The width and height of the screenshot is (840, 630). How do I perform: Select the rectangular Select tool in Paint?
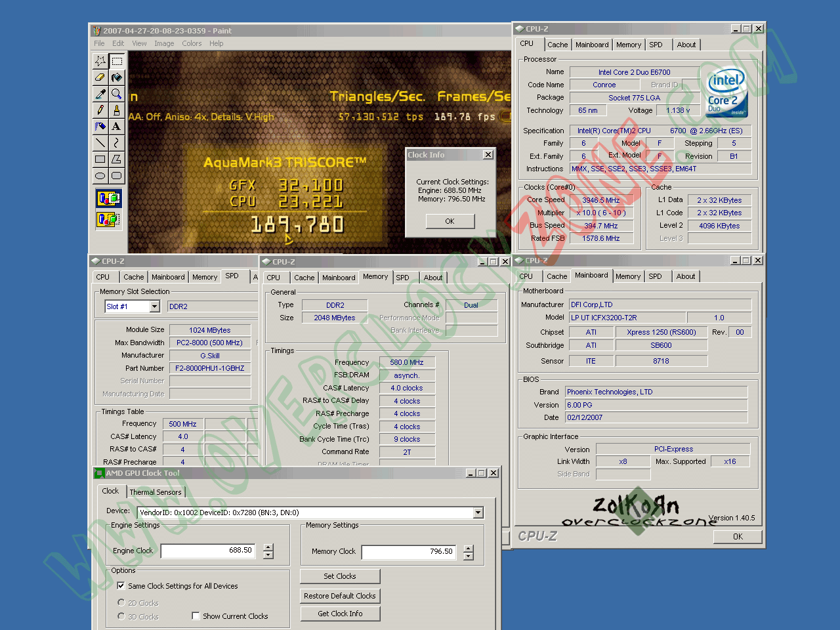(x=117, y=61)
